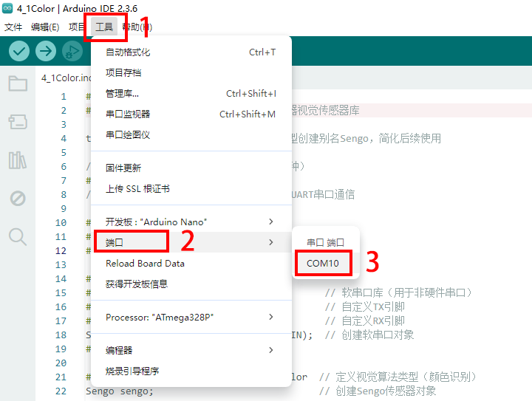
Task: Switch to the 4_1Color.ino tab
Action: click(x=66, y=78)
